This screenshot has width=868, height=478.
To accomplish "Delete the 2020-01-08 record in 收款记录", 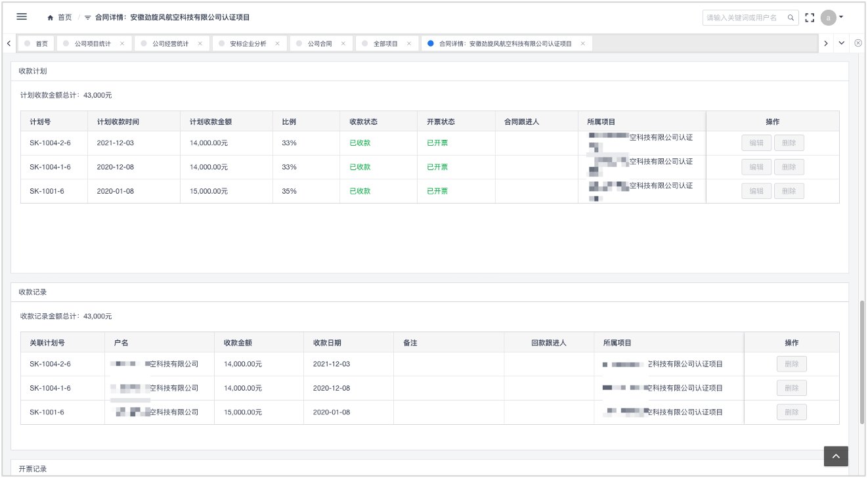I will coord(792,412).
